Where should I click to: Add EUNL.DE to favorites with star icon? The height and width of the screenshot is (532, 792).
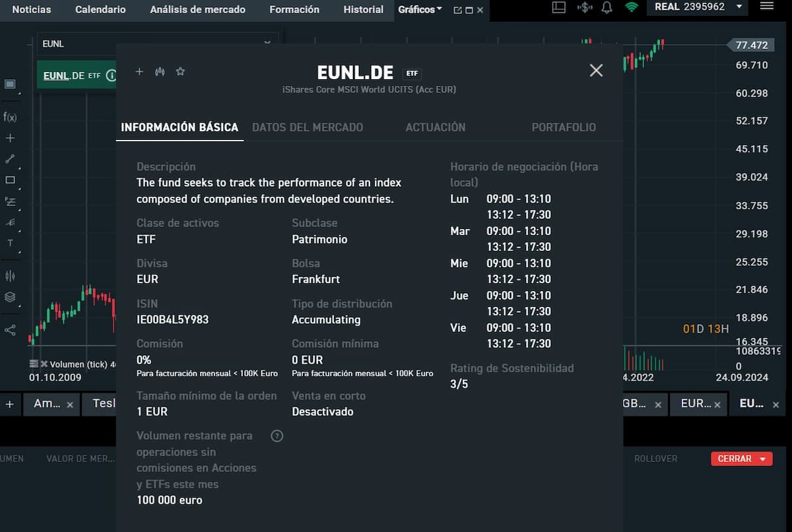point(180,71)
